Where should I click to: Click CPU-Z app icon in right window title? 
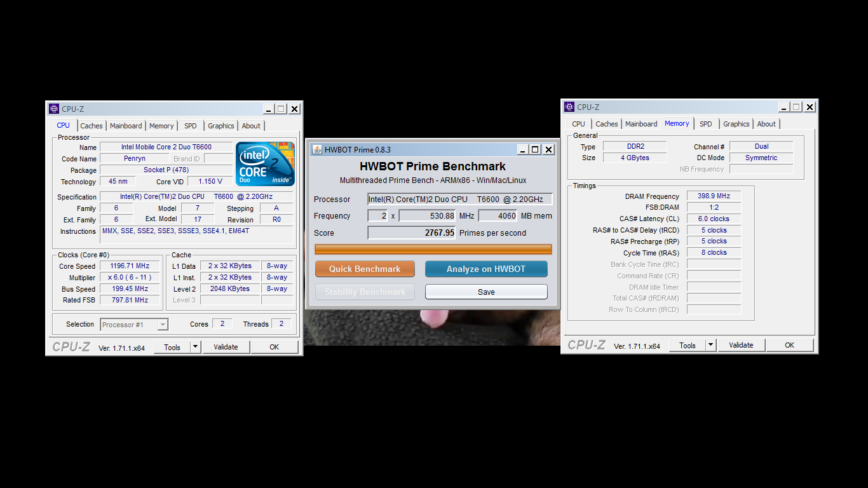tap(569, 107)
